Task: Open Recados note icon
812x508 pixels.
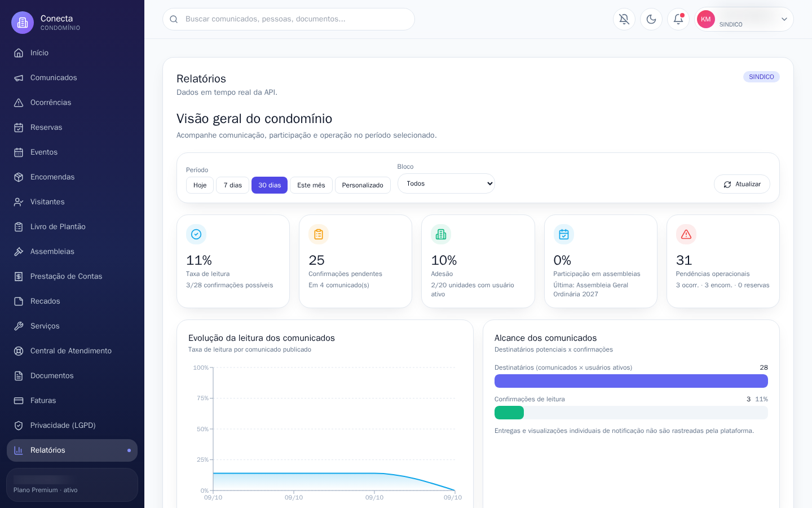Action: [x=19, y=301]
